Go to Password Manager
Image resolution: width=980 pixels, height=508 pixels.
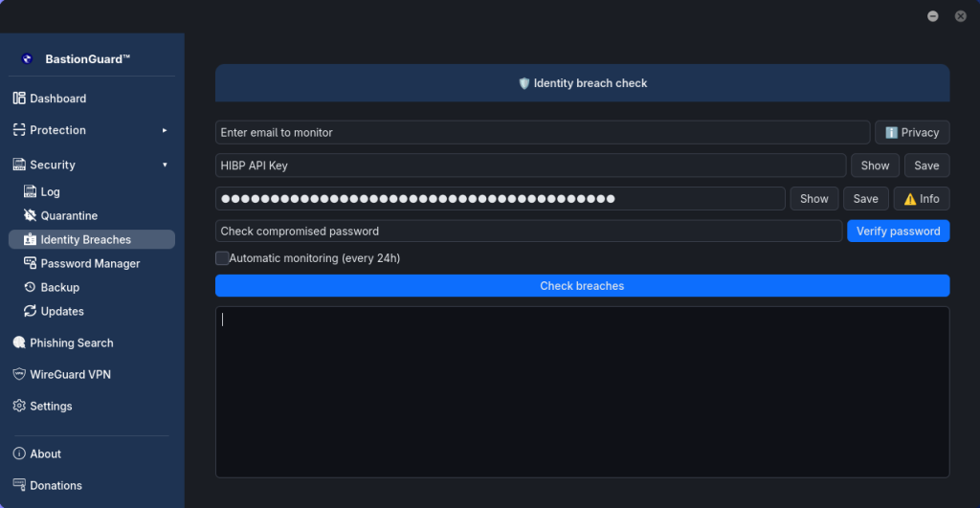pyautogui.click(x=91, y=263)
